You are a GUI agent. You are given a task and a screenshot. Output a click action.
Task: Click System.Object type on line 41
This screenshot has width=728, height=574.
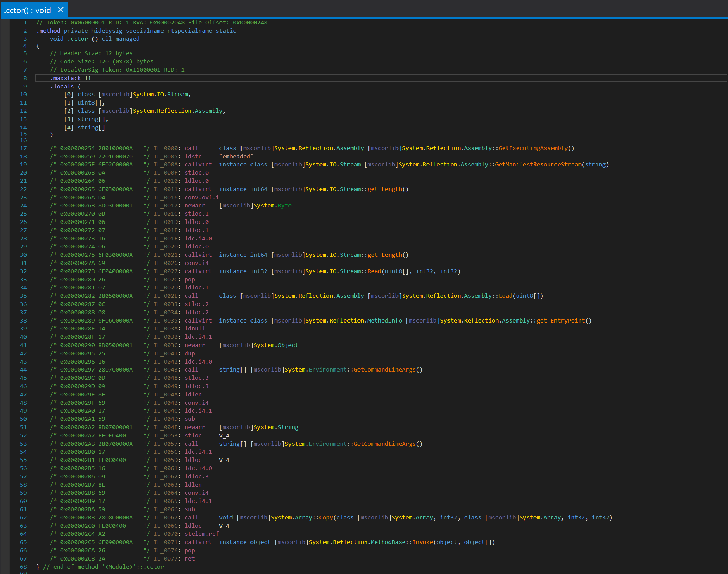(276, 345)
